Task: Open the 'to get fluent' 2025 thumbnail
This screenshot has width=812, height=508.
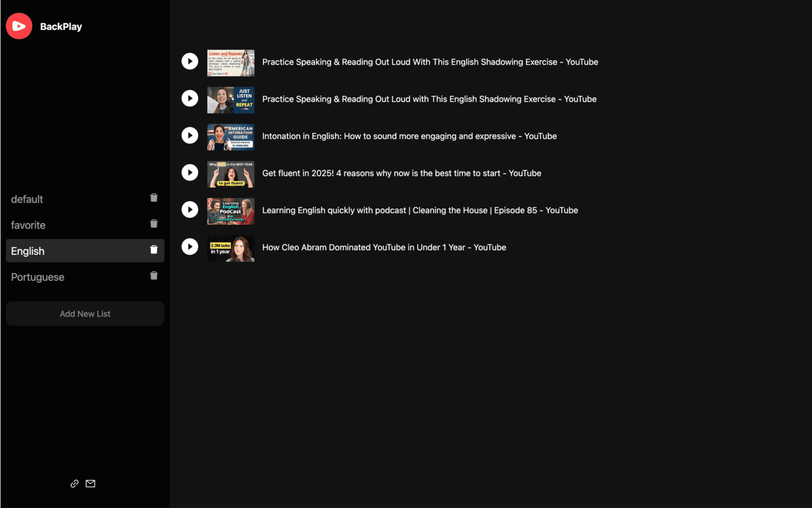Action: tap(231, 174)
